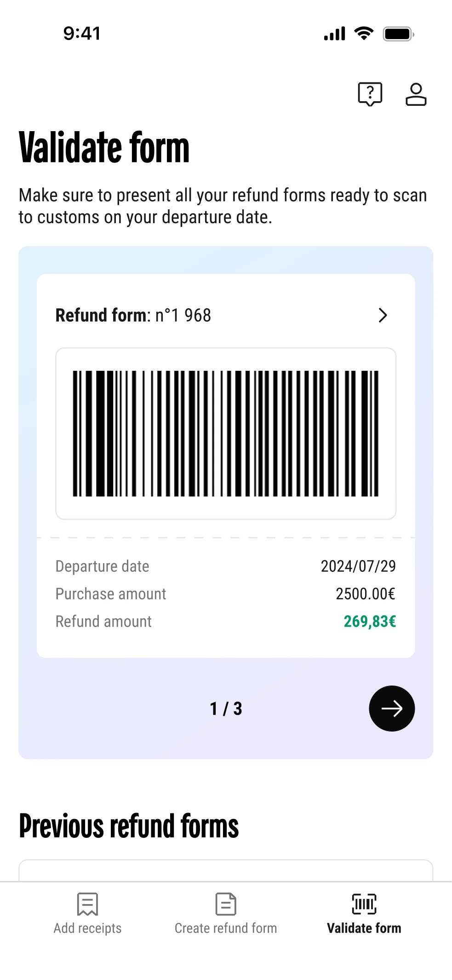This screenshot has height=980, width=452.
Task: Tap the Create refund form document icon
Action: (226, 904)
